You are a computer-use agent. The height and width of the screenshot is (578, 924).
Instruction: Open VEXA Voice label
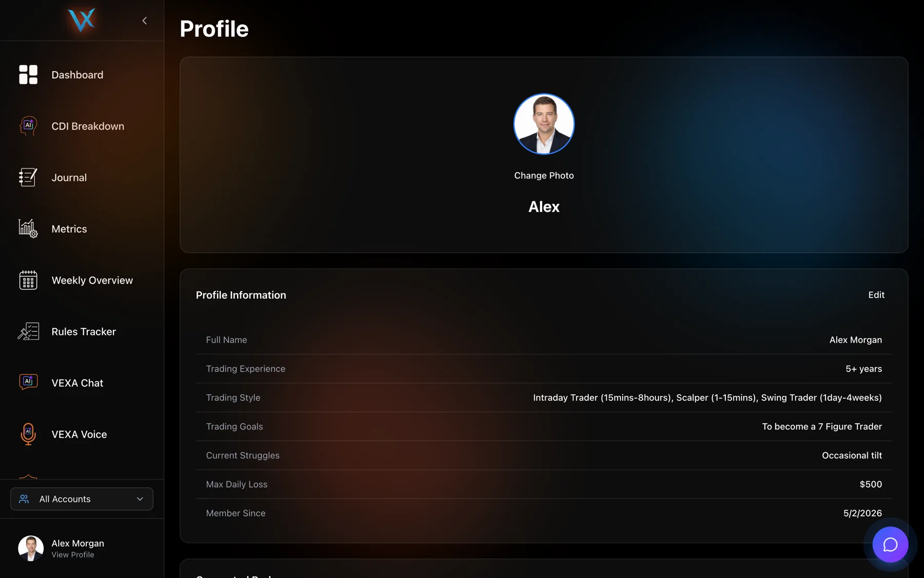[80, 435]
